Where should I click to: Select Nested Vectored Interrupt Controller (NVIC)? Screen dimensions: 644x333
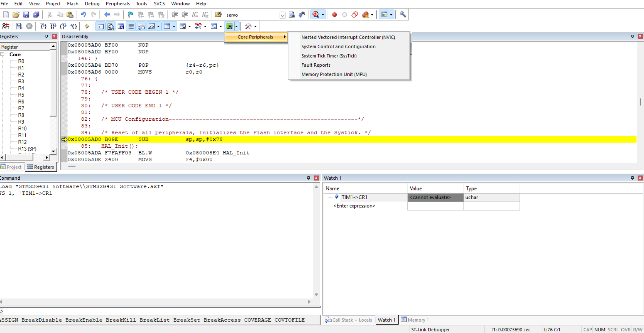348,37
